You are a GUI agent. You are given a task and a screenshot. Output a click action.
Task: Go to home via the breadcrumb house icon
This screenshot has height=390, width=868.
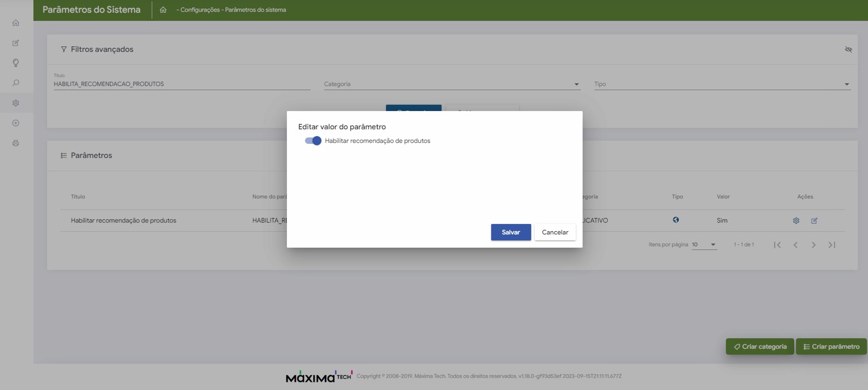163,10
